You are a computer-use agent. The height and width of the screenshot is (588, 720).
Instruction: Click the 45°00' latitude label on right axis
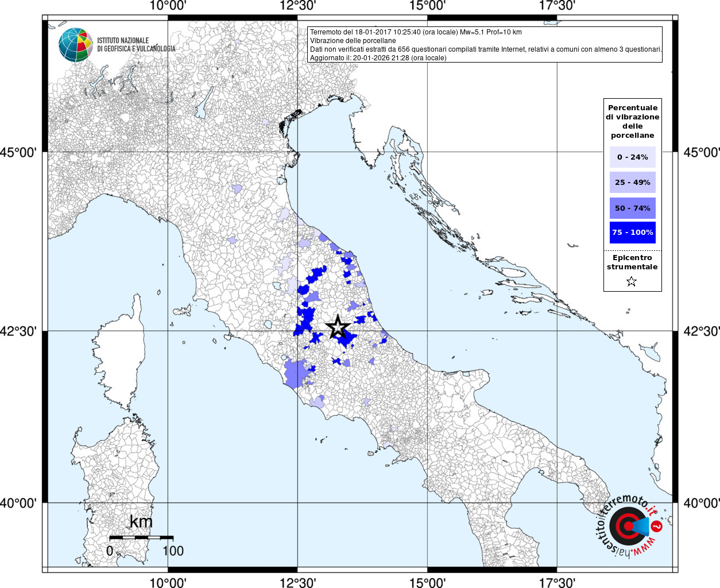click(702, 152)
